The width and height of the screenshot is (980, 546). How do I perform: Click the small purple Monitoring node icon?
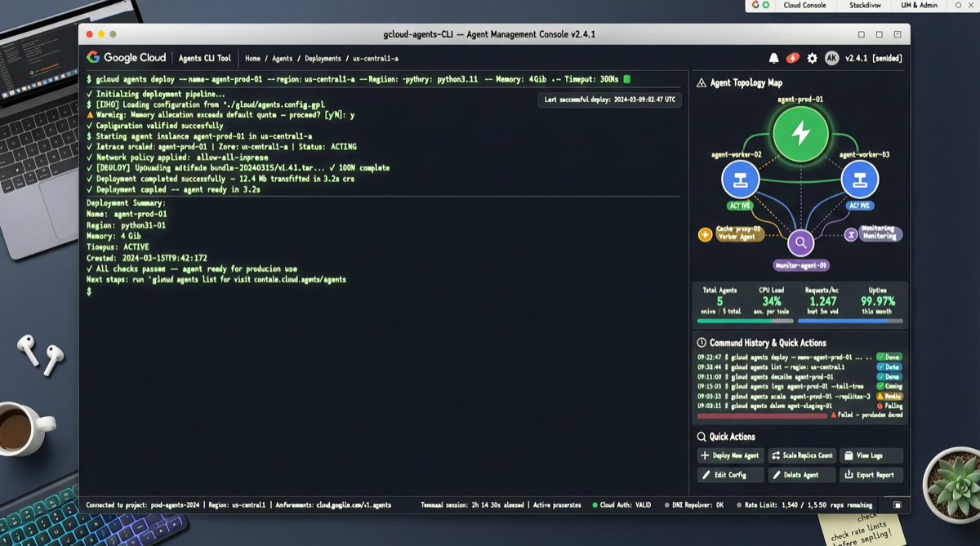point(850,234)
